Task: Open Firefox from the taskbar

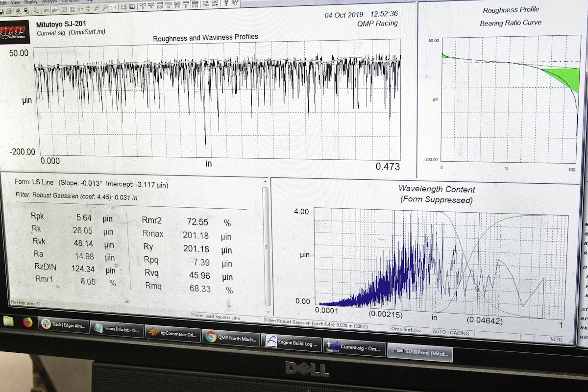Action: click(27, 322)
